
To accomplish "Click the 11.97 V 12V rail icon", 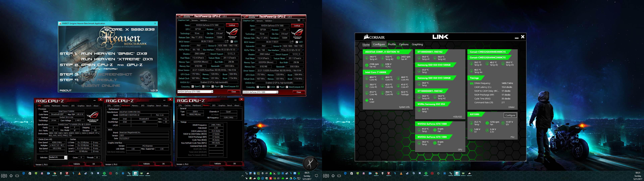I will point(503,123).
